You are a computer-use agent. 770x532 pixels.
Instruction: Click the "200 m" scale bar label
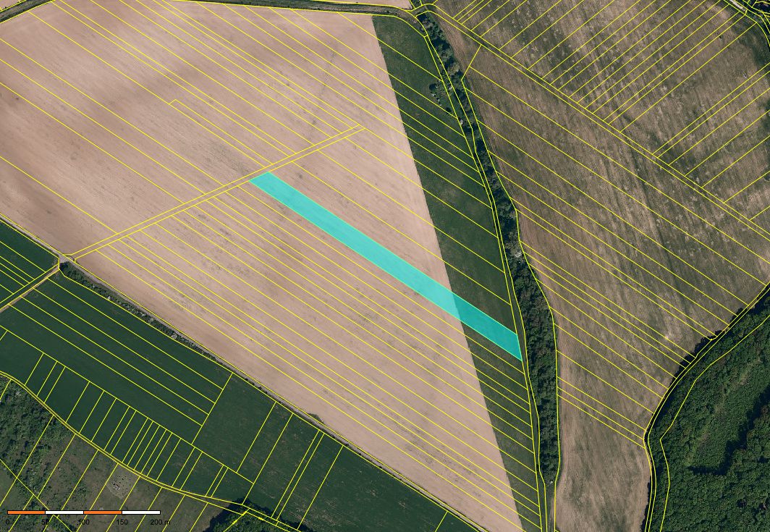pos(160,522)
